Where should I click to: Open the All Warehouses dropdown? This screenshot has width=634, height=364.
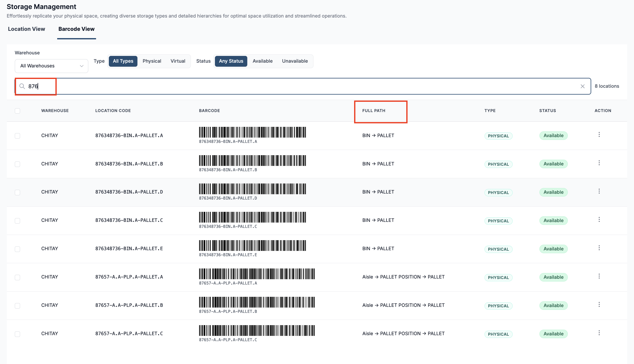(51, 66)
